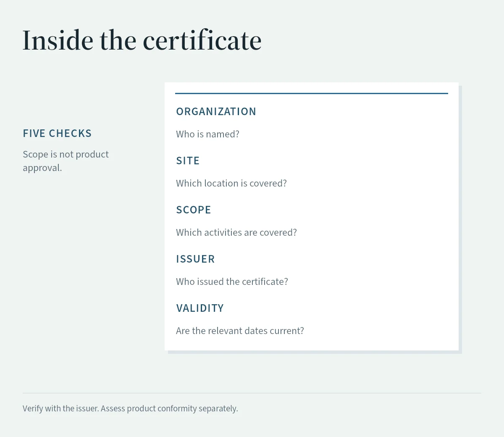Viewport: 504px width, 437px height.
Task: Select the ISSUER heading
Action: (195, 259)
